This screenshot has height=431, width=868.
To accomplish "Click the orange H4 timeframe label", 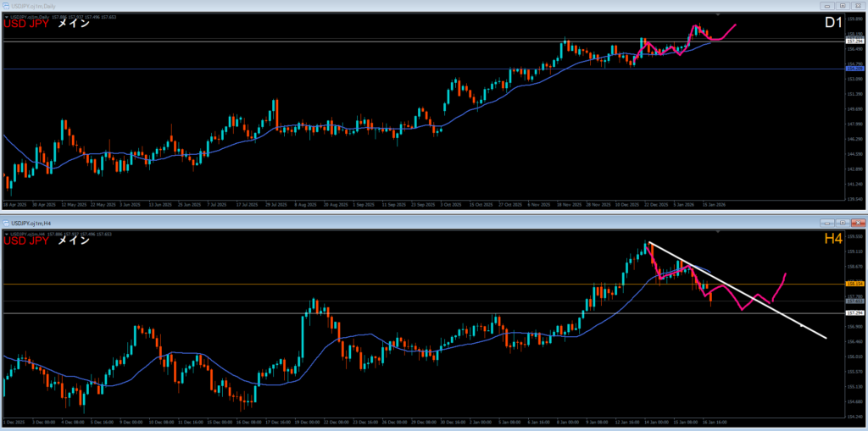I will (832, 240).
